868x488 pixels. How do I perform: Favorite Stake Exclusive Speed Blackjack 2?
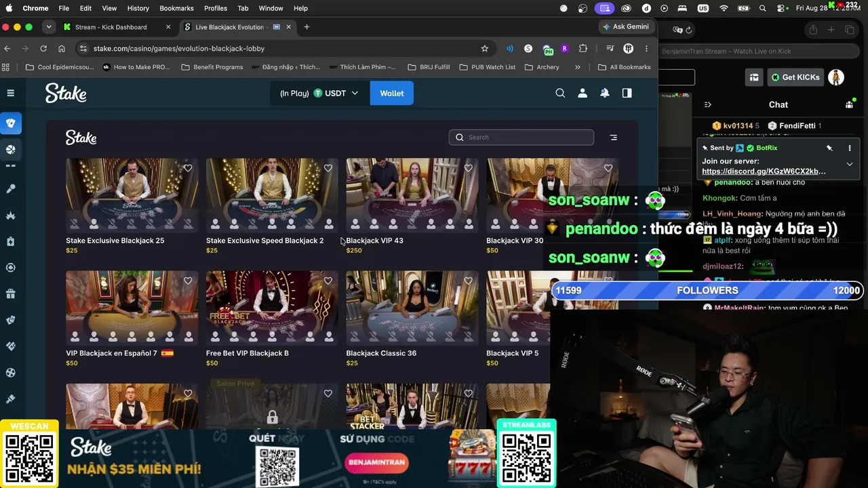(x=328, y=168)
